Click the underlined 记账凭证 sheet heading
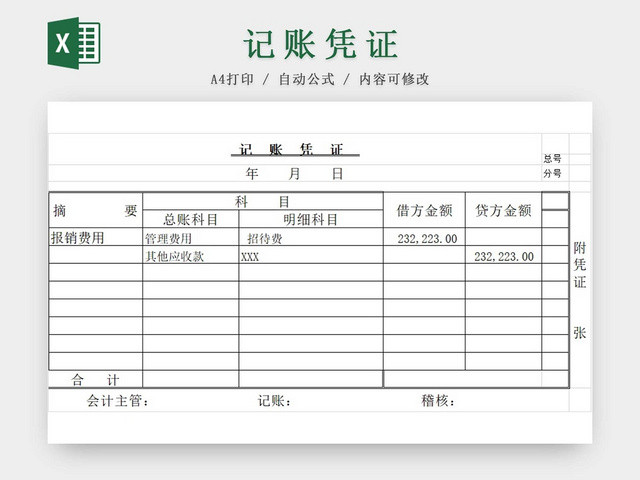The height and width of the screenshot is (480, 640). [295, 150]
